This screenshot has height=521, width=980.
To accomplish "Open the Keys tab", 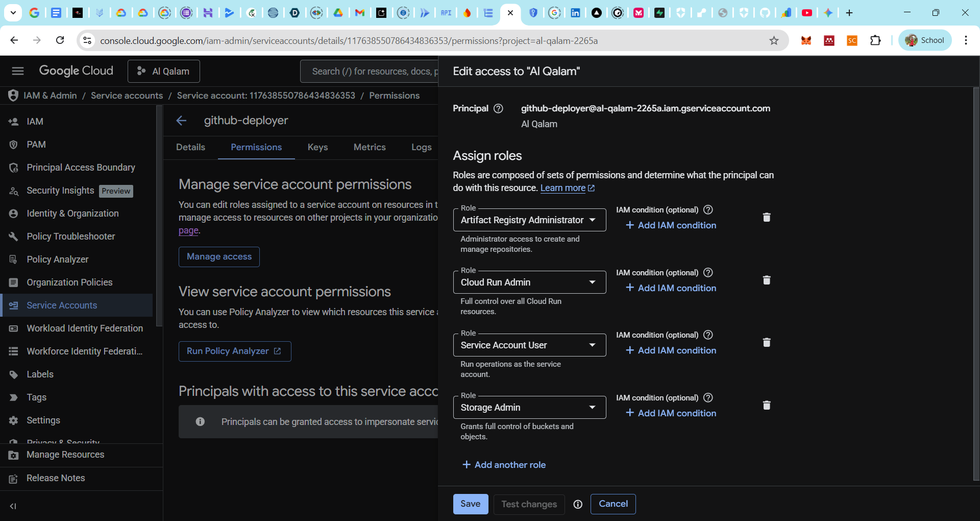I will (x=317, y=147).
